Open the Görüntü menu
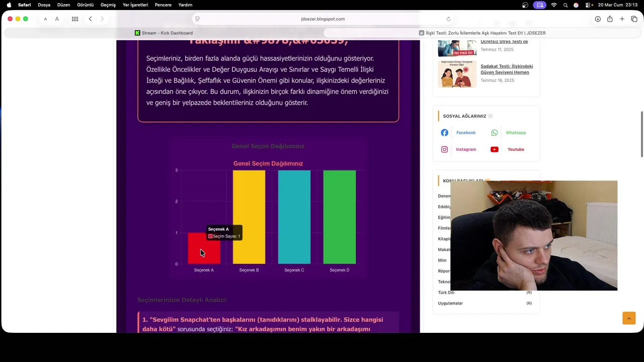The image size is (644, 362). tap(85, 5)
